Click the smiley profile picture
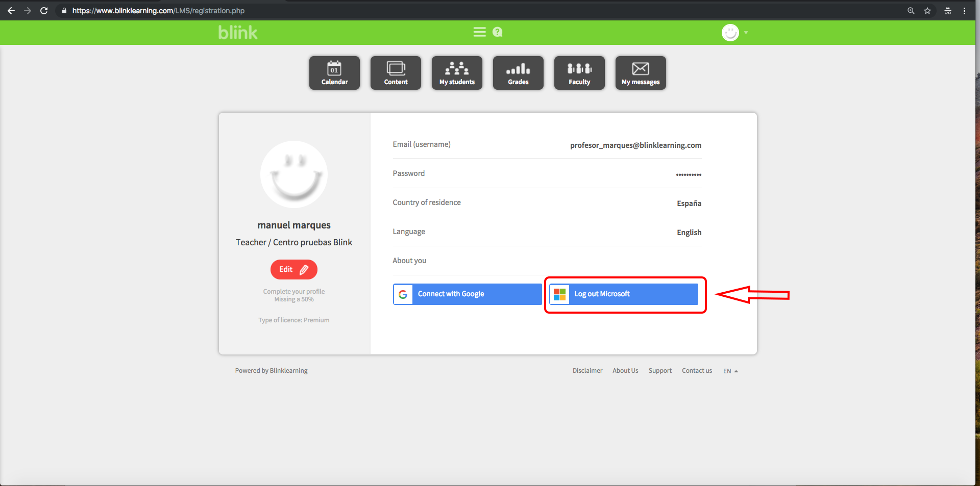980x486 pixels. click(294, 174)
